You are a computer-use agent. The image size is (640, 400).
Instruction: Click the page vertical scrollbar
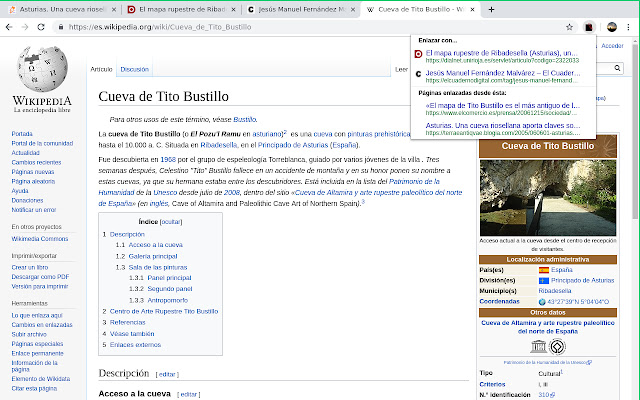pyautogui.click(x=636, y=200)
